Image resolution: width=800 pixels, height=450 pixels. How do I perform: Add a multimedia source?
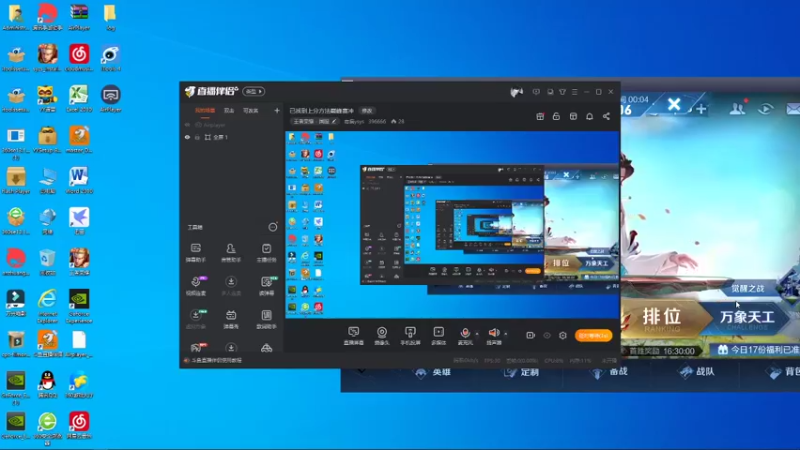point(438,336)
